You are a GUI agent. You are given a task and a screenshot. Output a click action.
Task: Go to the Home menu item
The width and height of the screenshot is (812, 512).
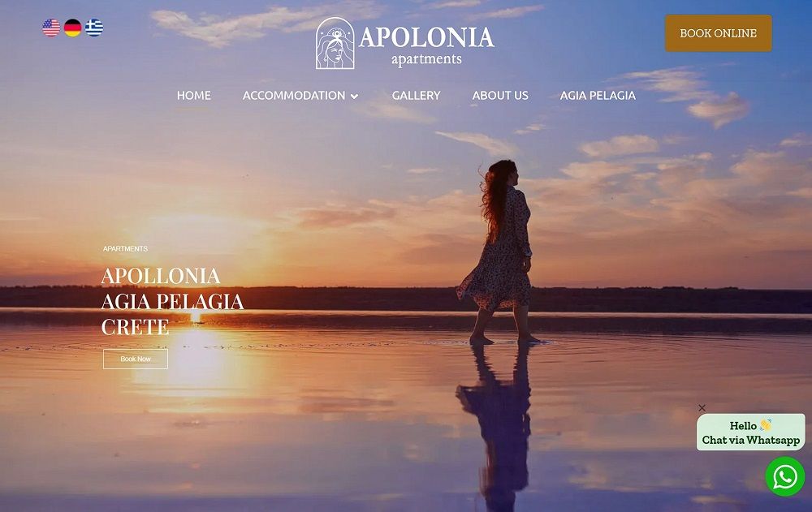pos(194,95)
